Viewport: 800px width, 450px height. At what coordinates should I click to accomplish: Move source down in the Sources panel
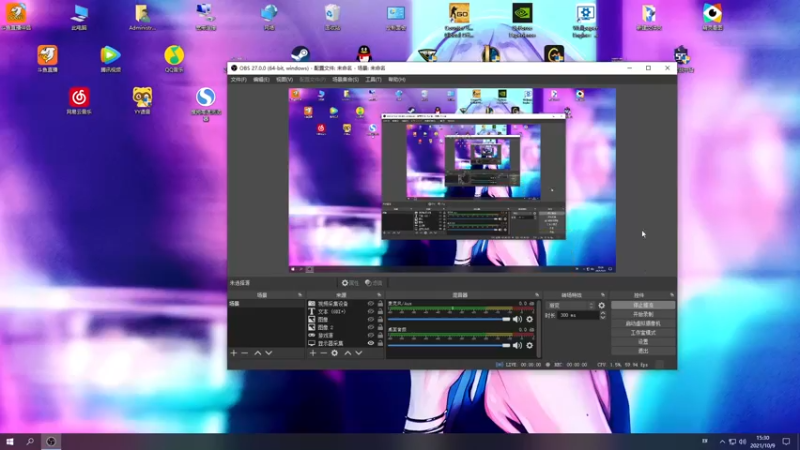[359, 353]
